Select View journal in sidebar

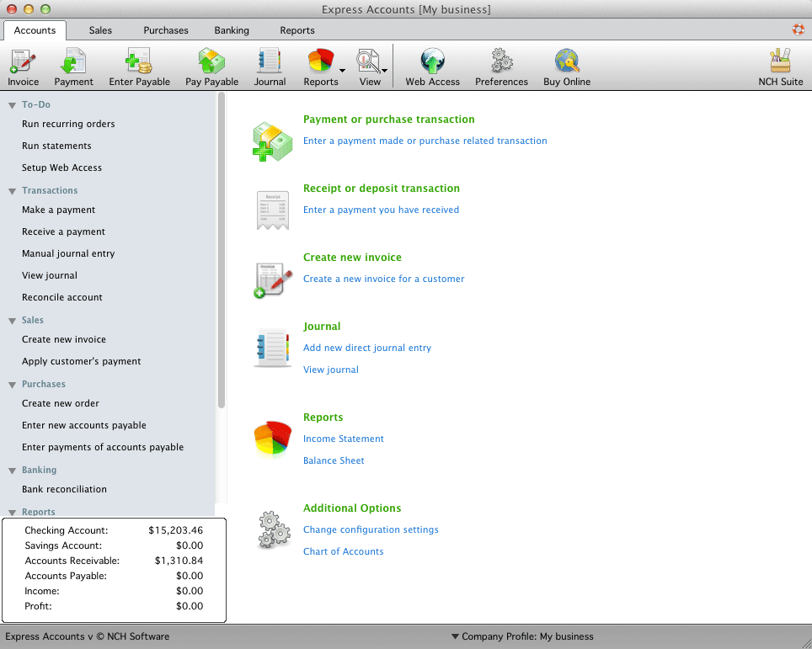[49, 275]
